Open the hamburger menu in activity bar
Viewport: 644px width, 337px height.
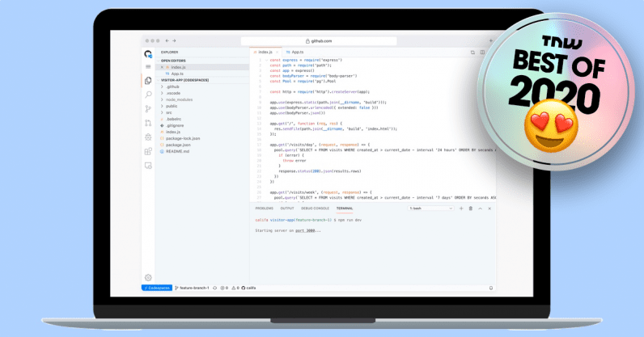pos(148,66)
